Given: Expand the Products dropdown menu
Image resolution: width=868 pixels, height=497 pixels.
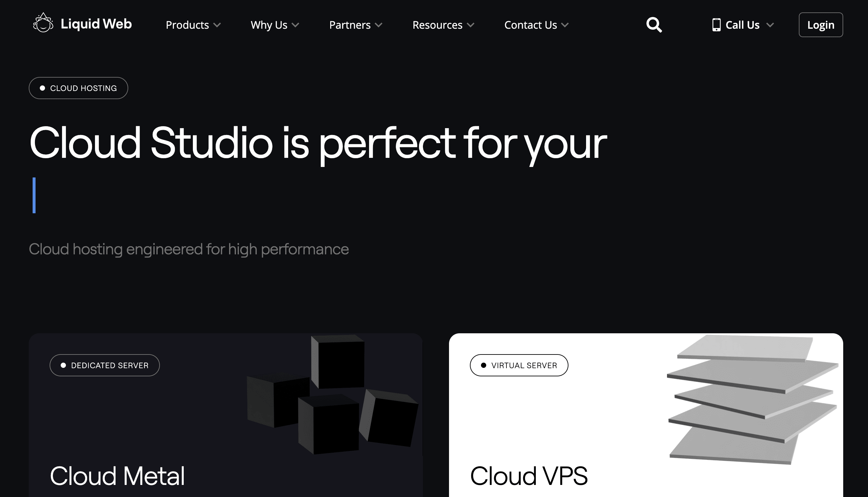Looking at the screenshot, I should coord(192,25).
